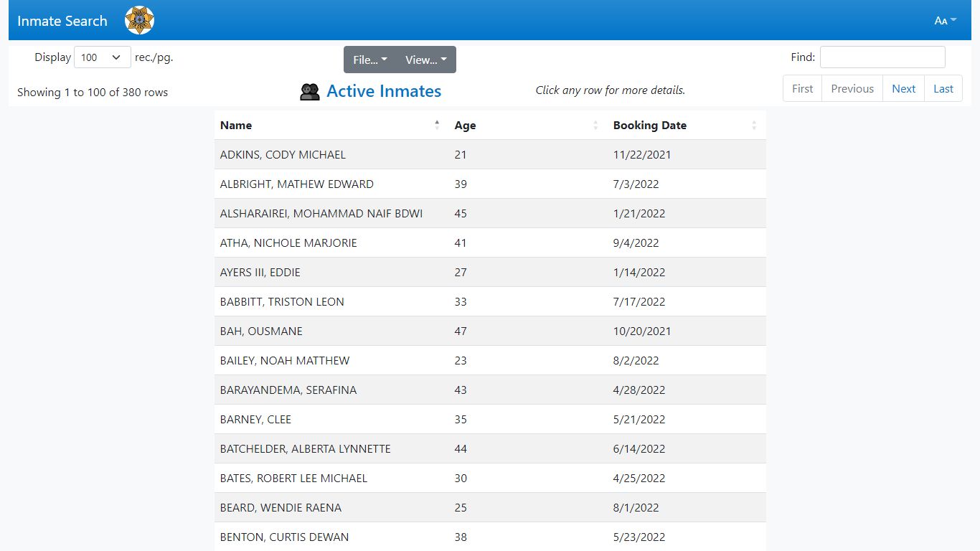
Task: Open the View... dropdown menu
Action: tap(426, 60)
